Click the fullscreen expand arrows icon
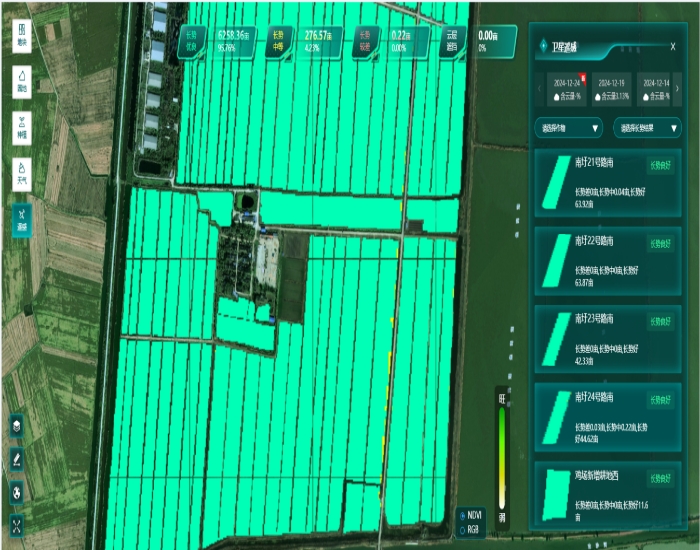700x550 pixels. (x=16, y=525)
